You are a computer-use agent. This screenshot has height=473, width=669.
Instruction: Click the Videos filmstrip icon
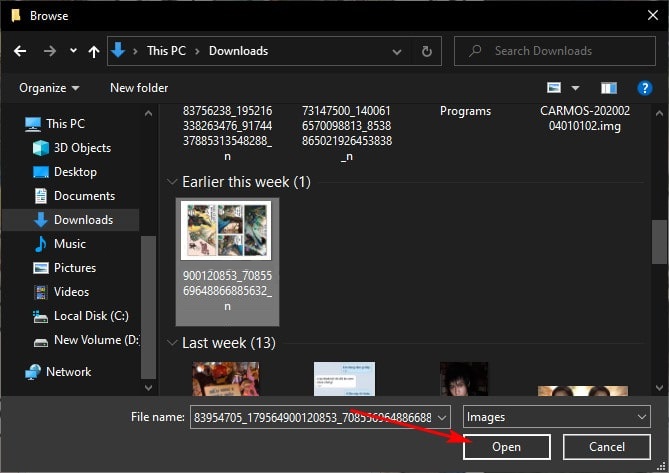[x=41, y=292]
